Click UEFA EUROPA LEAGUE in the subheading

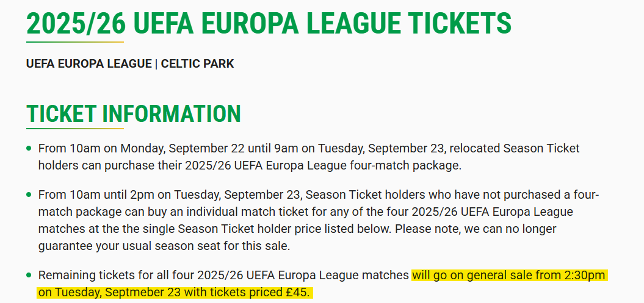tap(89, 63)
